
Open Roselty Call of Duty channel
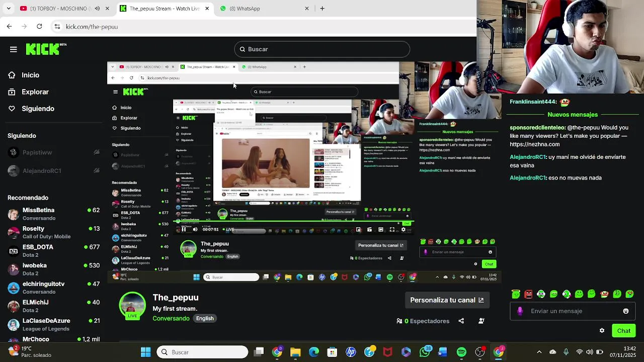(x=53, y=232)
